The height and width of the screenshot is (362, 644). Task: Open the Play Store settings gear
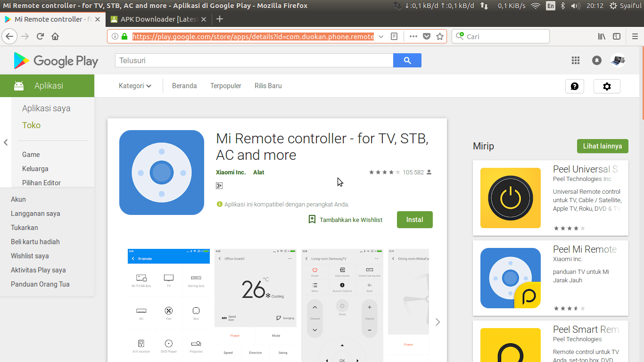tap(607, 86)
